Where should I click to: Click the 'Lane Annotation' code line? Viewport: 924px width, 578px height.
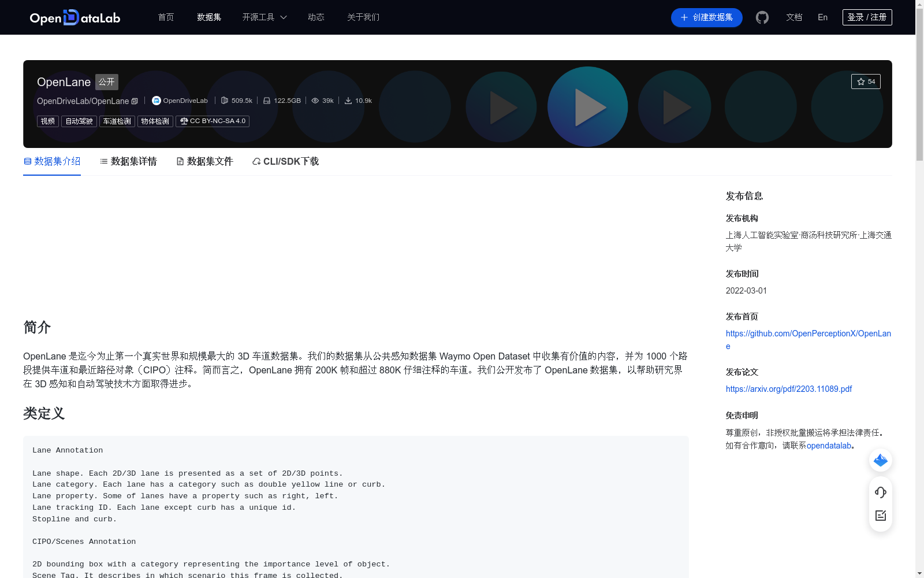coord(68,450)
